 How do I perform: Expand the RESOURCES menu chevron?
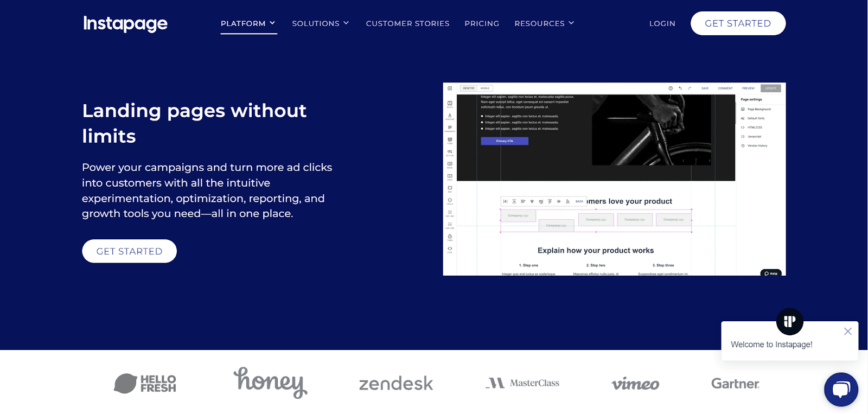click(571, 23)
